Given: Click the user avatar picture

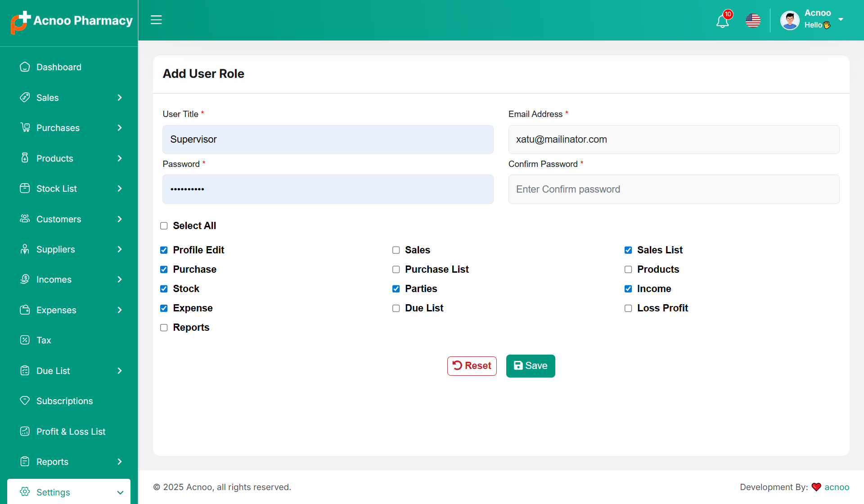Looking at the screenshot, I should [x=790, y=20].
